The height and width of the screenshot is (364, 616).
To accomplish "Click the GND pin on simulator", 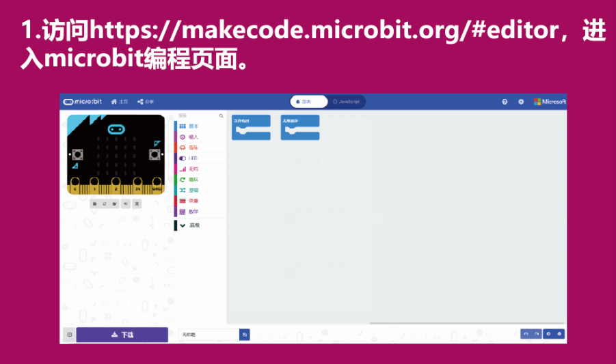I will coord(157,186).
